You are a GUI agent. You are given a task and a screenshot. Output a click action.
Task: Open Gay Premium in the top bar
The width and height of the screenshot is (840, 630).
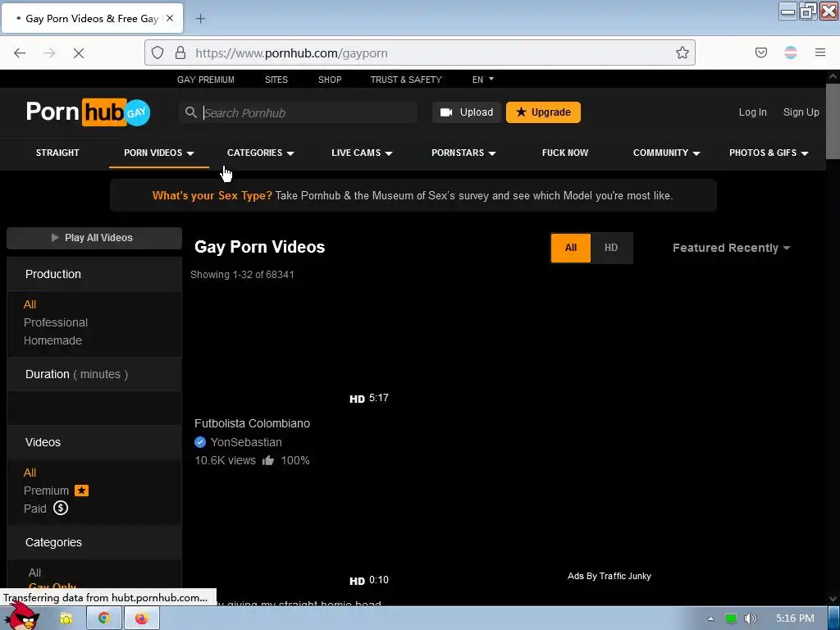(x=206, y=80)
